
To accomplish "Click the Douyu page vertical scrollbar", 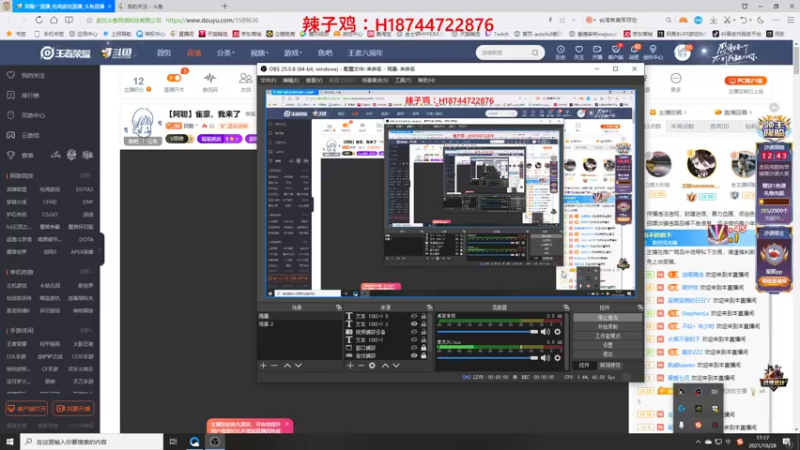I will click(x=796, y=59).
